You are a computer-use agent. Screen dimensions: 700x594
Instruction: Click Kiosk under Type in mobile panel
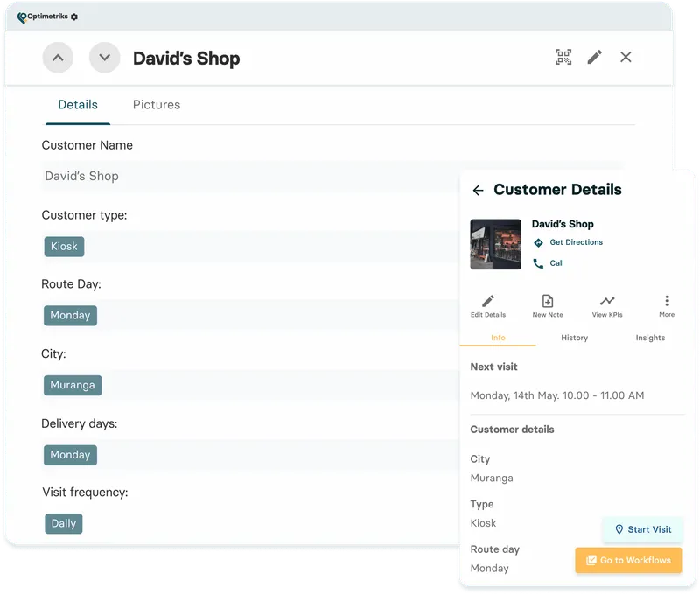coord(483,523)
